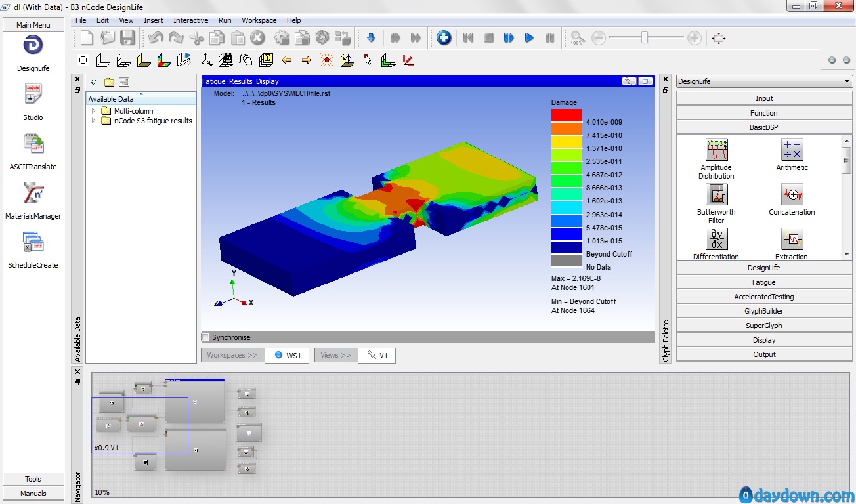Click the sigma summation icon

coord(266,60)
